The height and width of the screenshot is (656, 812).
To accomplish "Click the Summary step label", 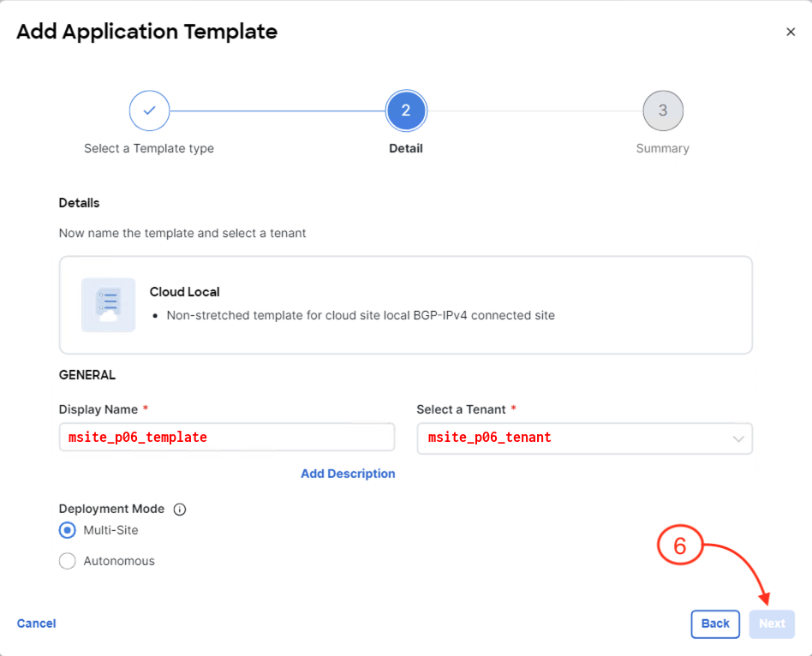I will (x=663, y=148).
